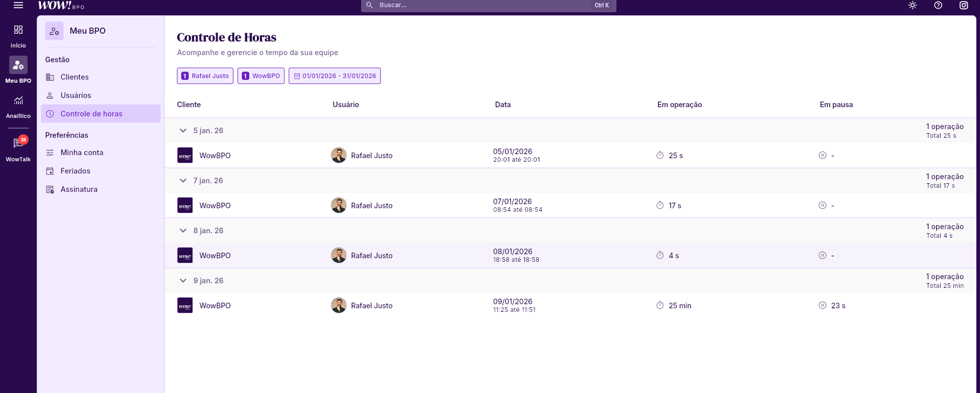This screenshot has height=393, width=980.
Task: Collapse the 9 jan. 26 group
Action: (x=183, y=281)
